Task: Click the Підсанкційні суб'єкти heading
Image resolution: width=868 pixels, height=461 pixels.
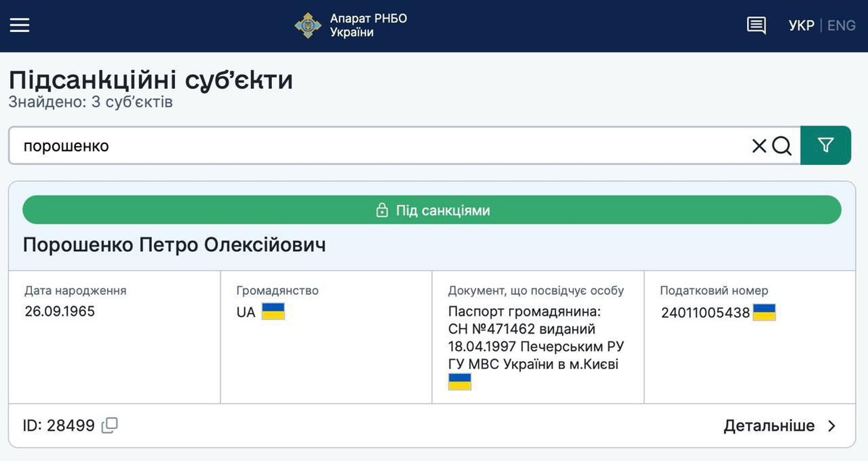Action: click(x=151, y=80)
